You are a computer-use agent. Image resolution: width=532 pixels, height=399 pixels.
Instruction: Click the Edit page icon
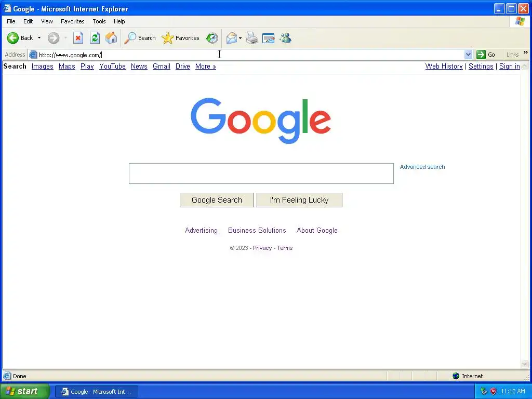pyautogui.click(x=269, y=38)
